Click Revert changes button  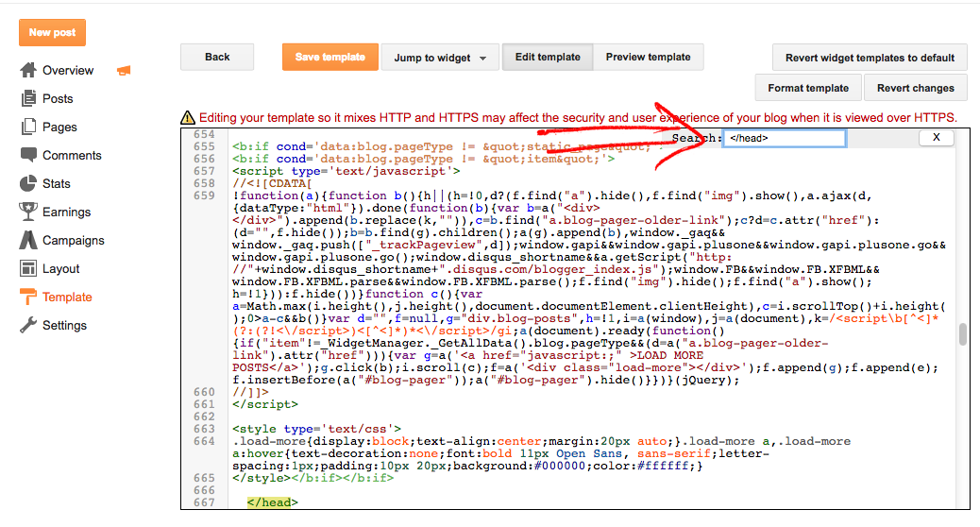915,88
